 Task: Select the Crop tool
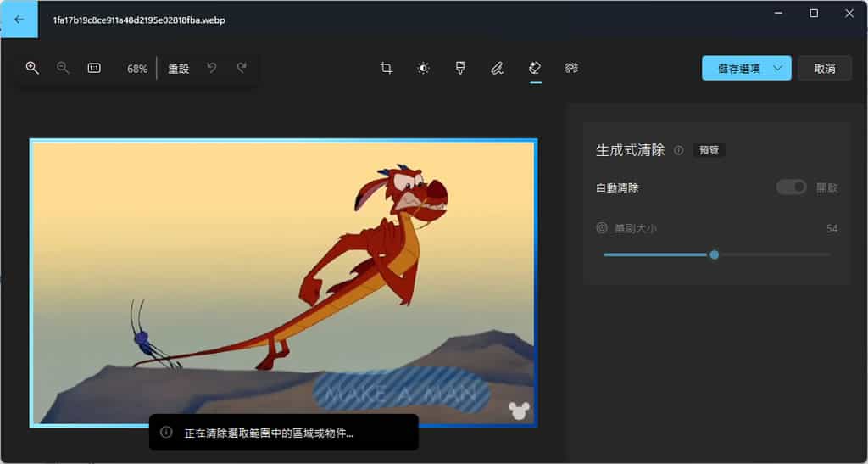386,68
